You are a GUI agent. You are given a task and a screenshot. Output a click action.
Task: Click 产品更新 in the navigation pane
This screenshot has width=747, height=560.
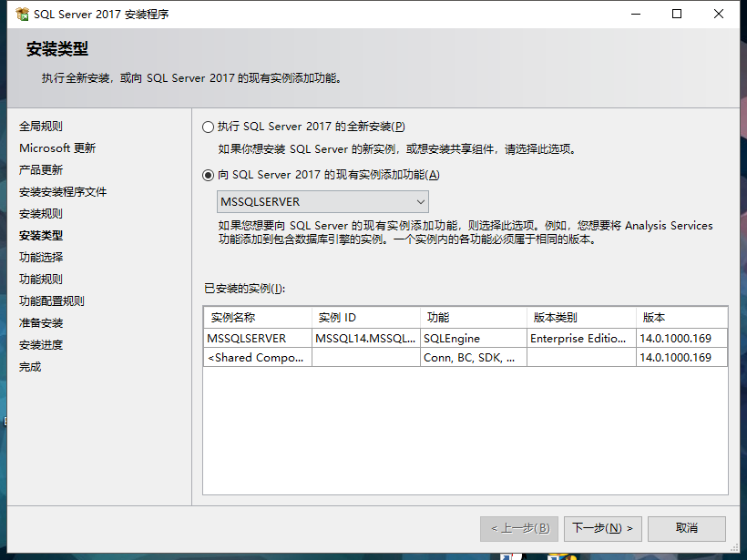coord(42,169)
